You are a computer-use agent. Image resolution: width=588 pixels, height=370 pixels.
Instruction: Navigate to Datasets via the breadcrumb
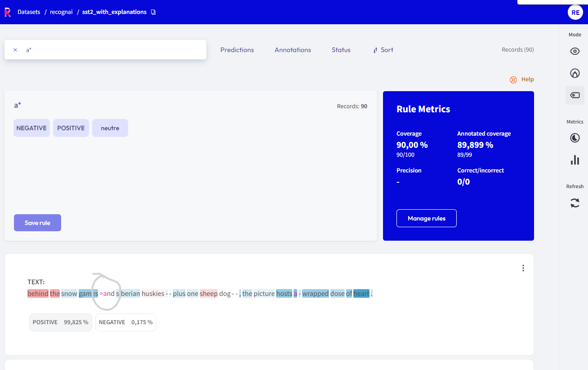(29, 12)
